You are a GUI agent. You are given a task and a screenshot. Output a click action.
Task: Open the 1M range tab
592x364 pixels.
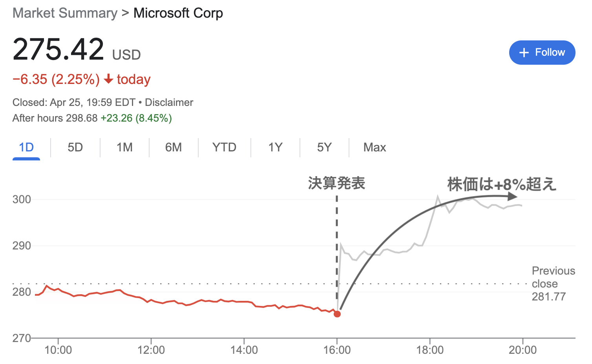coord(124,147)
